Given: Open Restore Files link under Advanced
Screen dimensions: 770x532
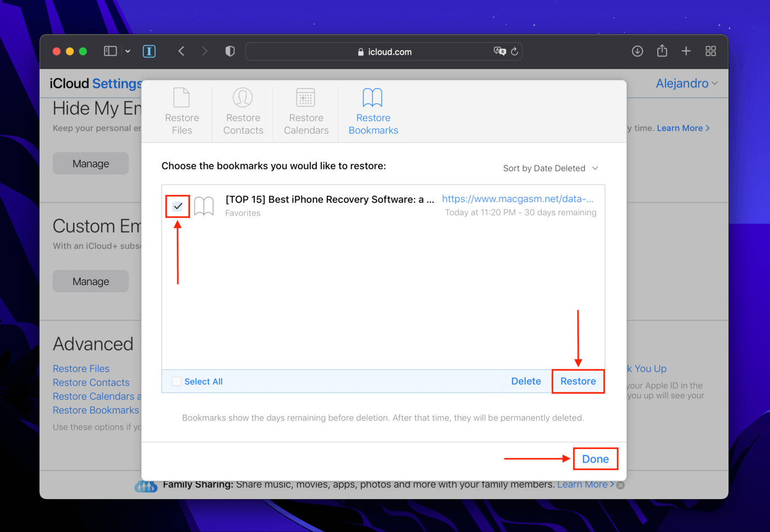Looking at the screenshot, I should point(81,369).
